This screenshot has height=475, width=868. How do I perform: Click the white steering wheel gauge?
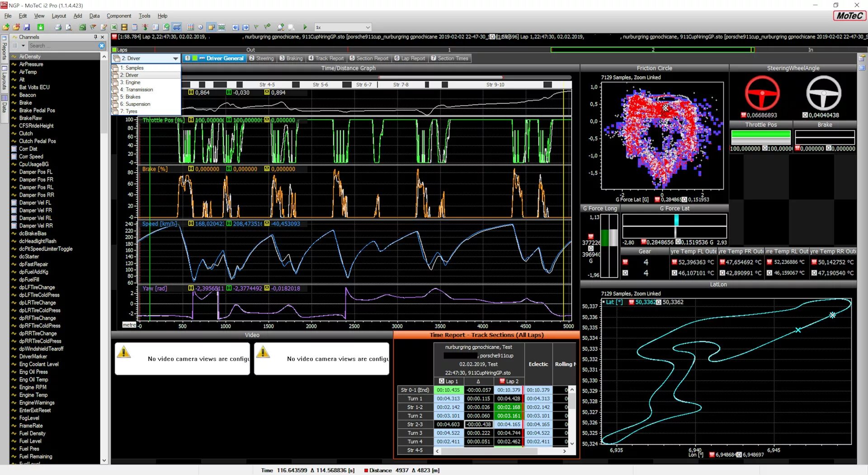(823, 93)
